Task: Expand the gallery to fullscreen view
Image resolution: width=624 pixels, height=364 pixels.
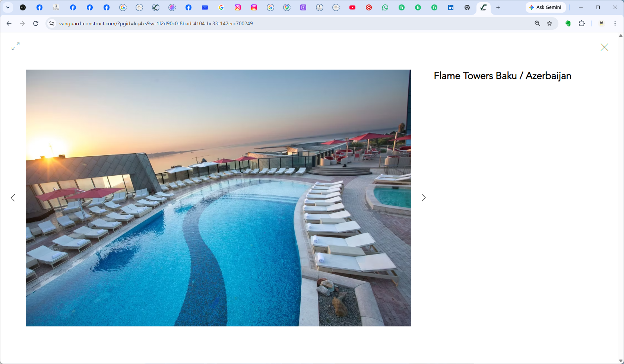Action: pos(16,46)
